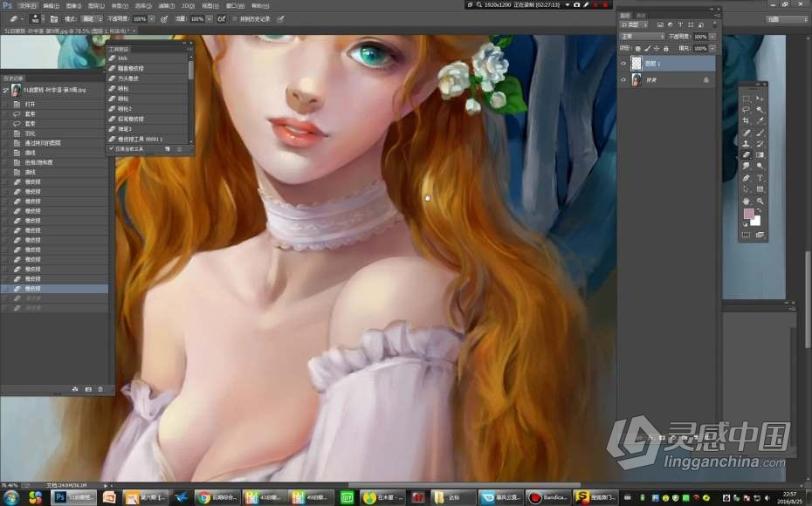812x506 pixels.
Task: Open the layer blend mode 正常 dropdown
Action: click(642, 37)
